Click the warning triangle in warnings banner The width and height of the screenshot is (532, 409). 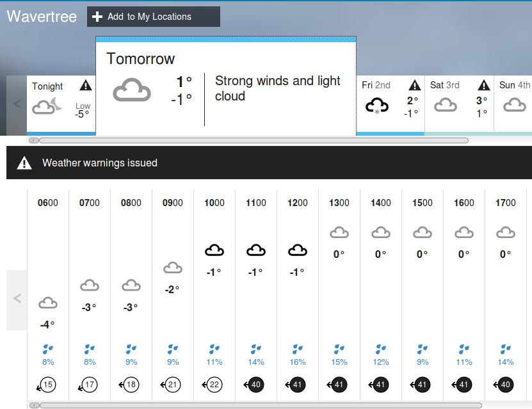(x=24, y=163)
